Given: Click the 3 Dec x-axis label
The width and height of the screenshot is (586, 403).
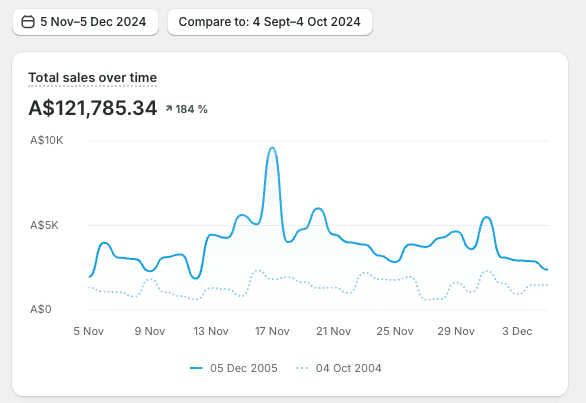Looking at the screenshot, I should click(517, 331).
